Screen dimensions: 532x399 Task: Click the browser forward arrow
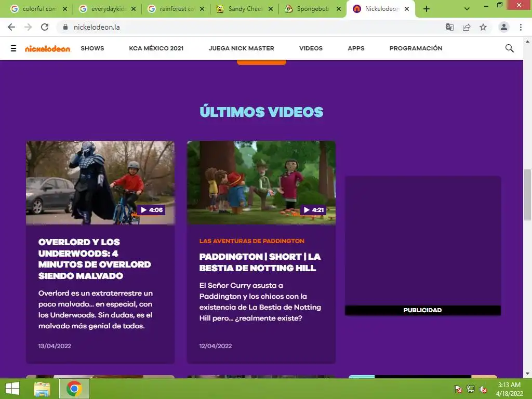28,27
